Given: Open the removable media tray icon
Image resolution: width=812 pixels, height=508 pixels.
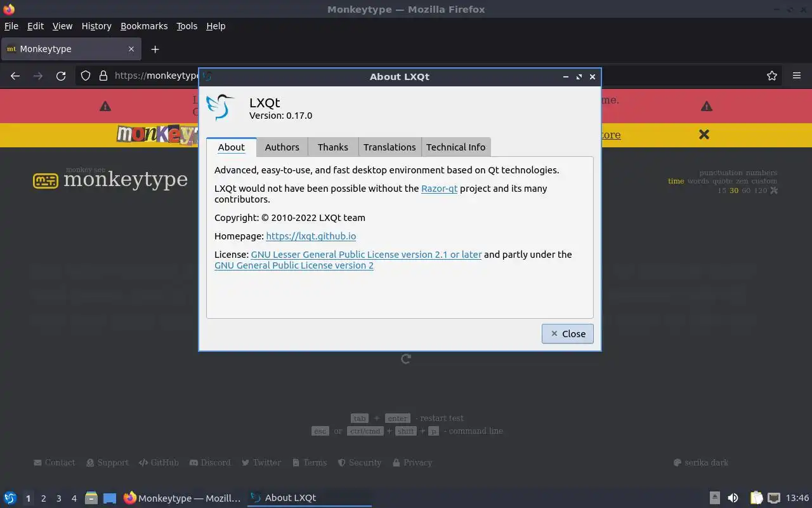Looking at the screenshot, I should click(x=715, y=498).
